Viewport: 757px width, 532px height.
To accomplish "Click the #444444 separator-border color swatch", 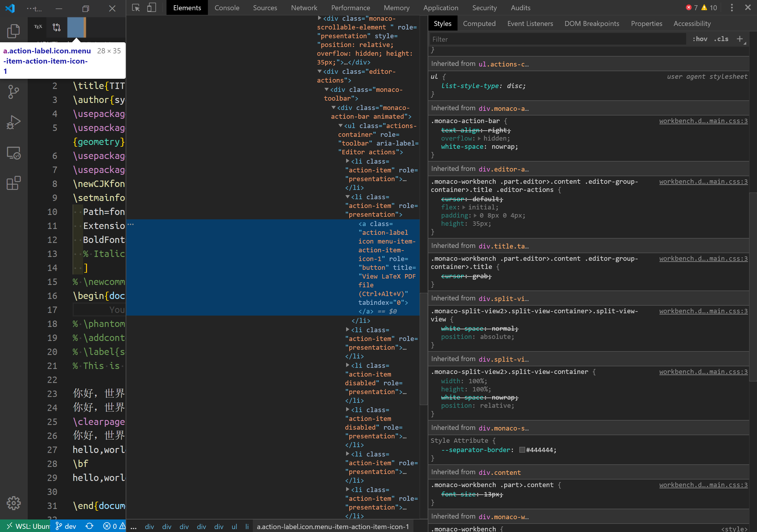I will [x=522, y=449].
